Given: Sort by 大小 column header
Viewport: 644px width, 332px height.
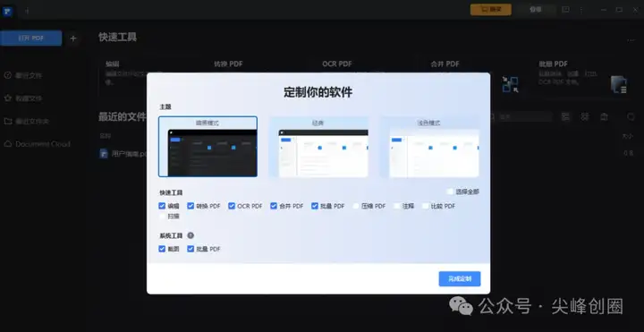Looking at the screenshot, I should coord(627,136).
